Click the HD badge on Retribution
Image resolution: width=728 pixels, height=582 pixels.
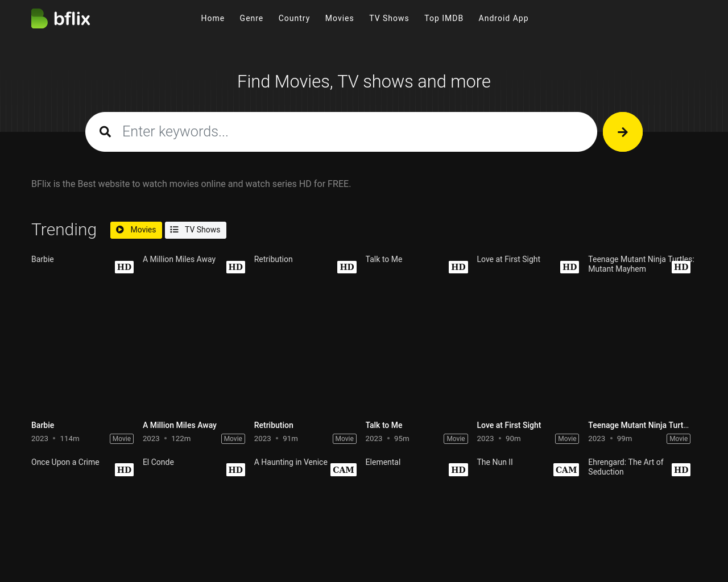click(347, 267)
